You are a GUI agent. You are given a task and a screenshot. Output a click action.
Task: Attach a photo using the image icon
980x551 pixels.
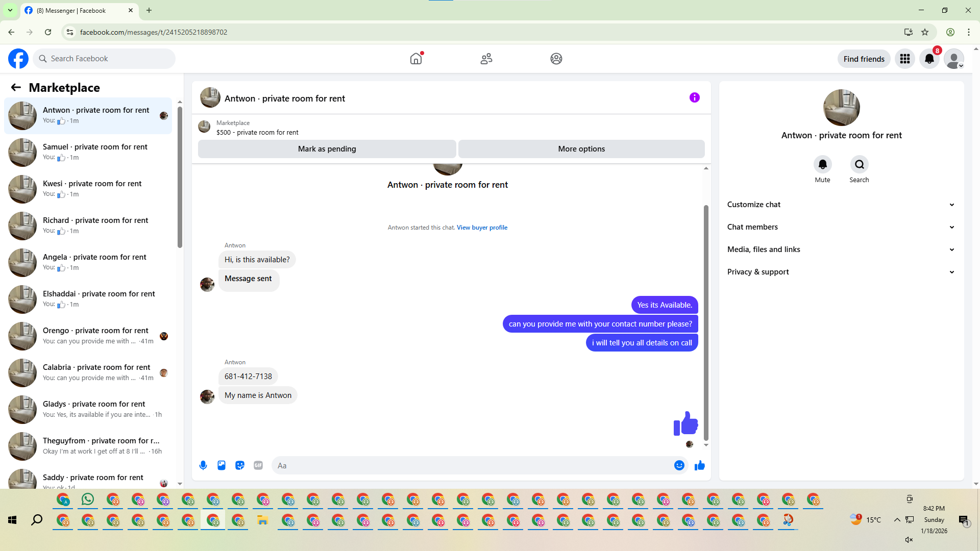[222, 465]
